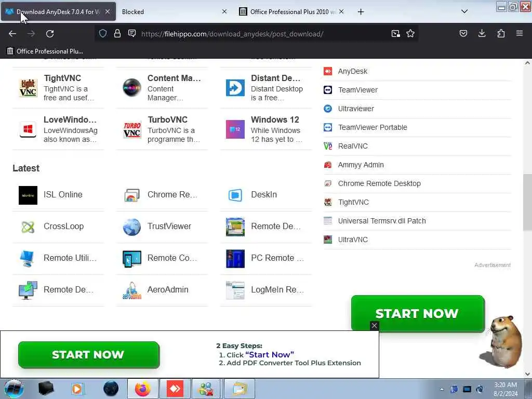
Task: Click the CrossLoop green icon
Action: click(x=28, y=227)
